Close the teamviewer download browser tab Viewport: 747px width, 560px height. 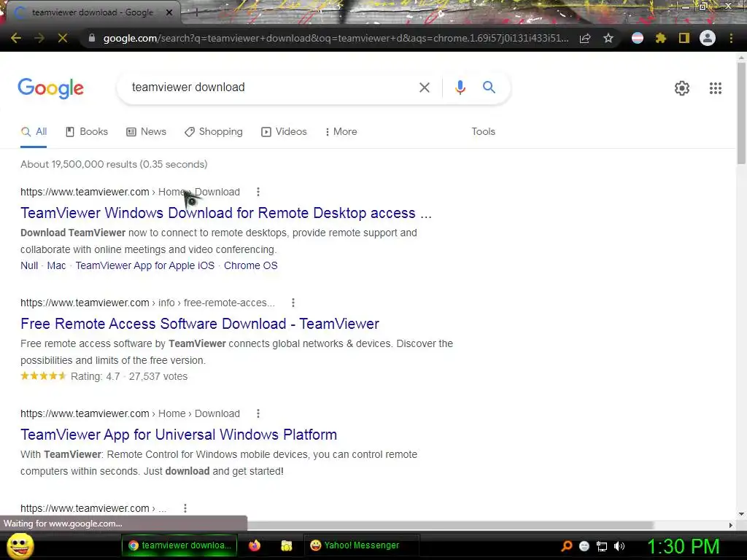[x=169, y=13]
